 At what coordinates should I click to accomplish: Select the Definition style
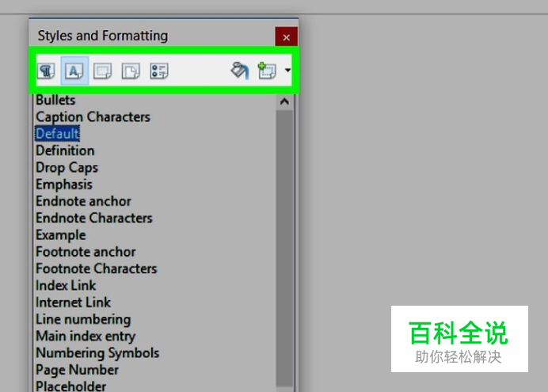pyautogui.click(x=65, y=150)
